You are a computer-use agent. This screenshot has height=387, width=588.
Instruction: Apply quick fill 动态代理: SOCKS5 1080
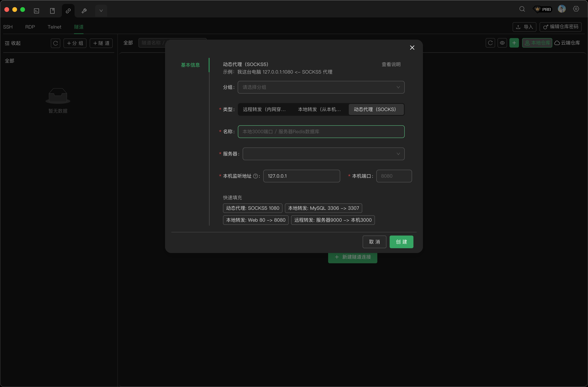pos(253,208)
